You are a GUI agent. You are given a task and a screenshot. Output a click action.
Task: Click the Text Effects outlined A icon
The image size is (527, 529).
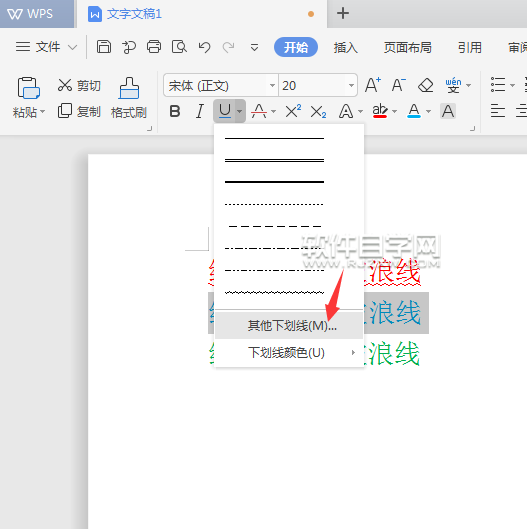(x=346, y=111)
